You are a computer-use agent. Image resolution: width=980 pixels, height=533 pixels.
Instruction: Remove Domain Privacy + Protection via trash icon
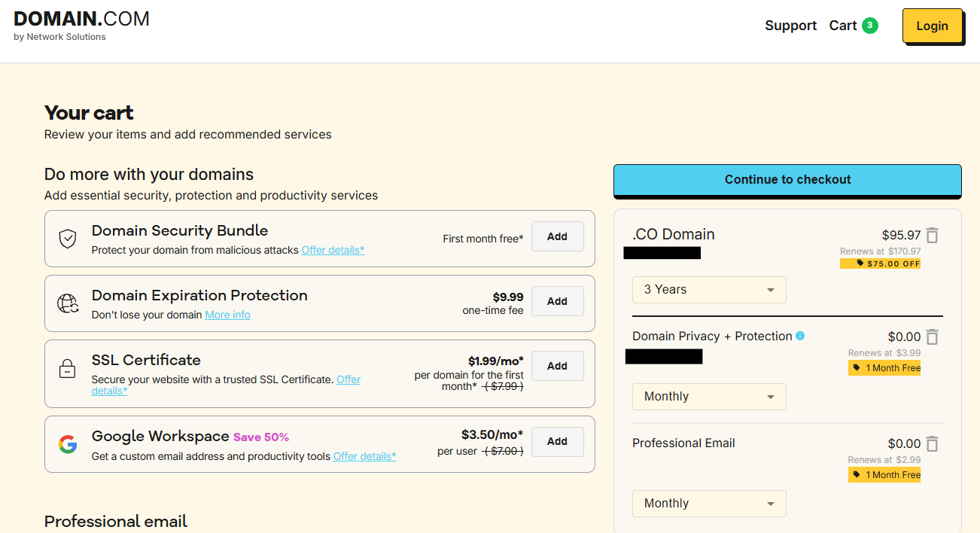[x=933, y=337]
